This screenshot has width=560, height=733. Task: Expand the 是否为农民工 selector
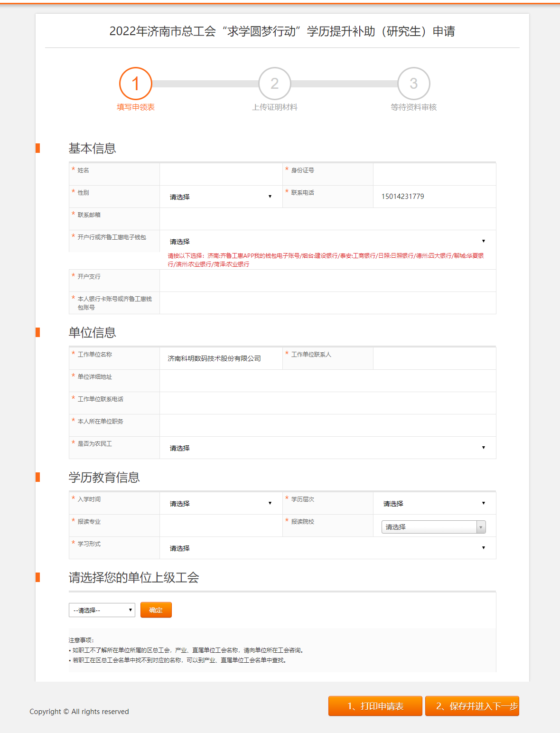click(x=327, y=447)
